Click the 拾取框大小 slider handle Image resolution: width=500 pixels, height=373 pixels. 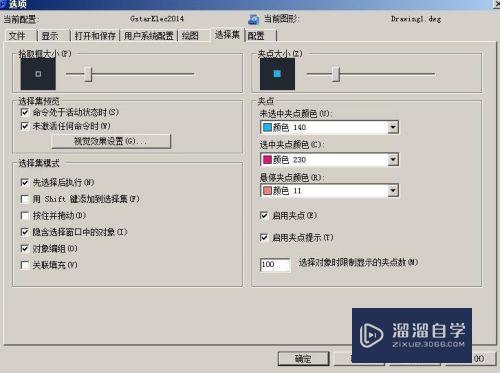click(88, 74)
